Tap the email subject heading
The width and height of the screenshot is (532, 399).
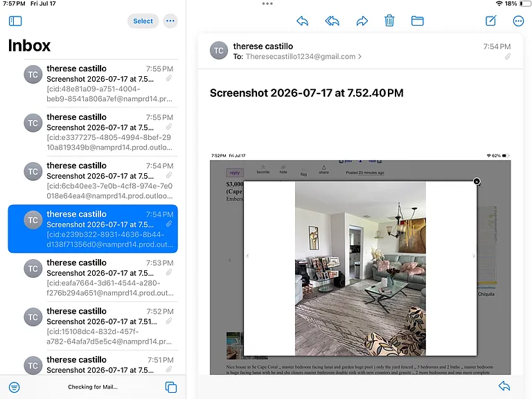[306, 93]
